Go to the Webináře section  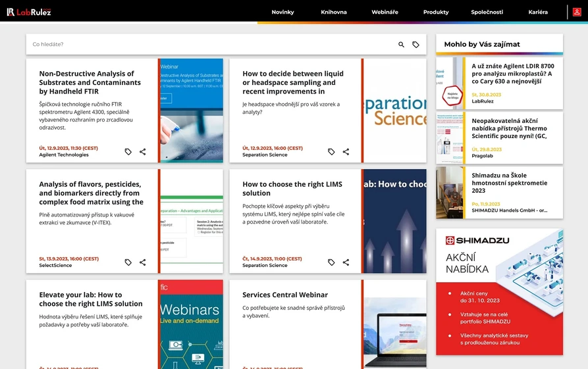point(385,12)
